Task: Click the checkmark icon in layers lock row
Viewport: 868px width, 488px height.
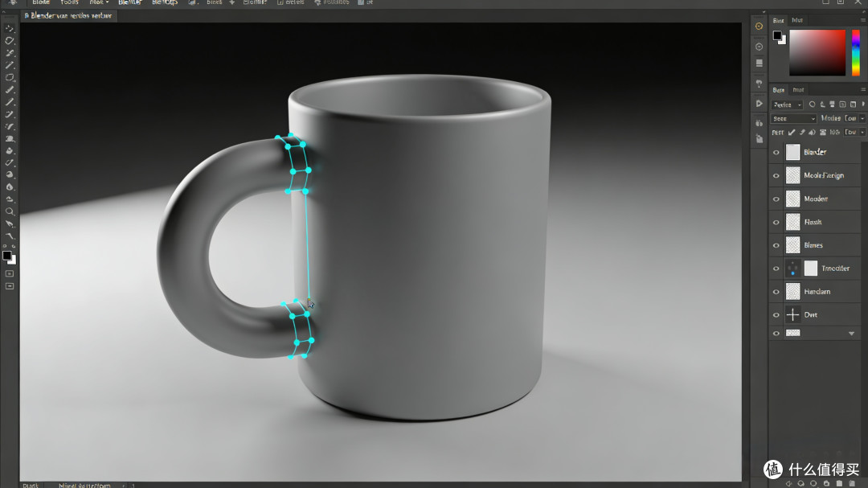Action: (792, 133)
